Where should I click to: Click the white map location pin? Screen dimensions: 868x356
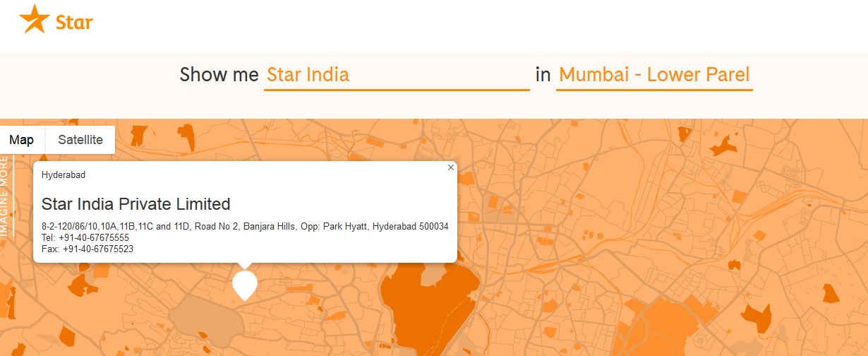[x=245, y=285]
